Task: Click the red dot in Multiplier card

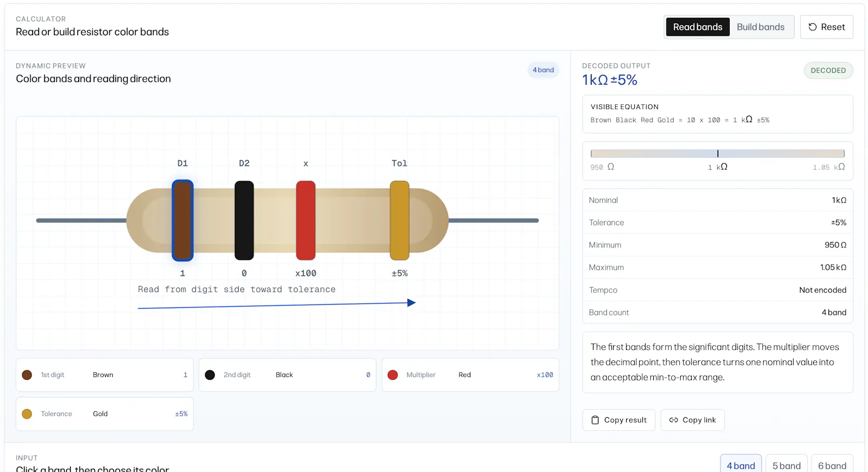Action: click(393, 375)
